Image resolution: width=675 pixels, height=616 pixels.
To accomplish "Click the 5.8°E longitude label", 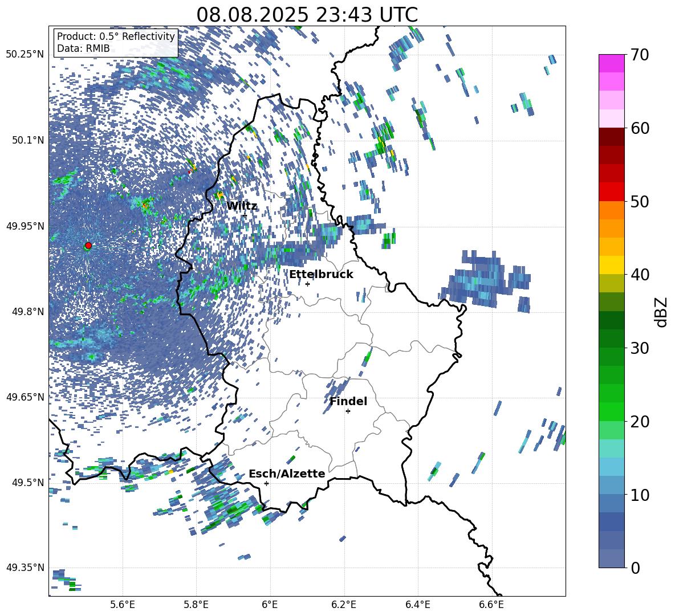I will [x=196, y=605].
